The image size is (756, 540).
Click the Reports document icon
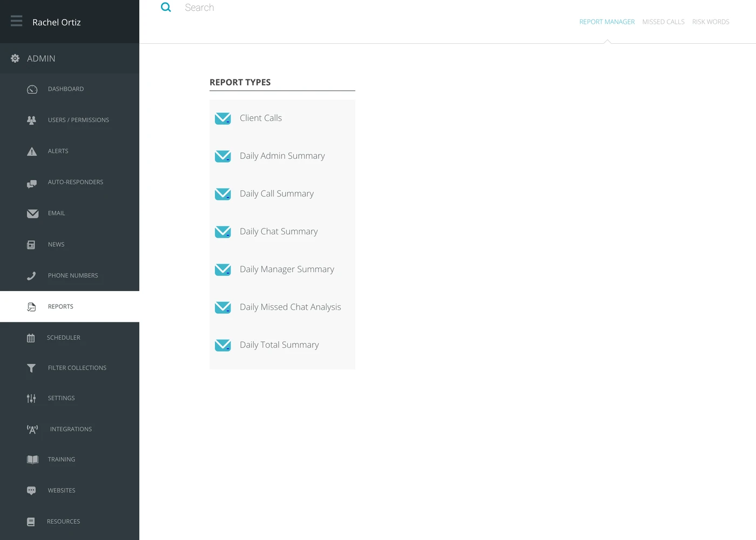(31, 307)
